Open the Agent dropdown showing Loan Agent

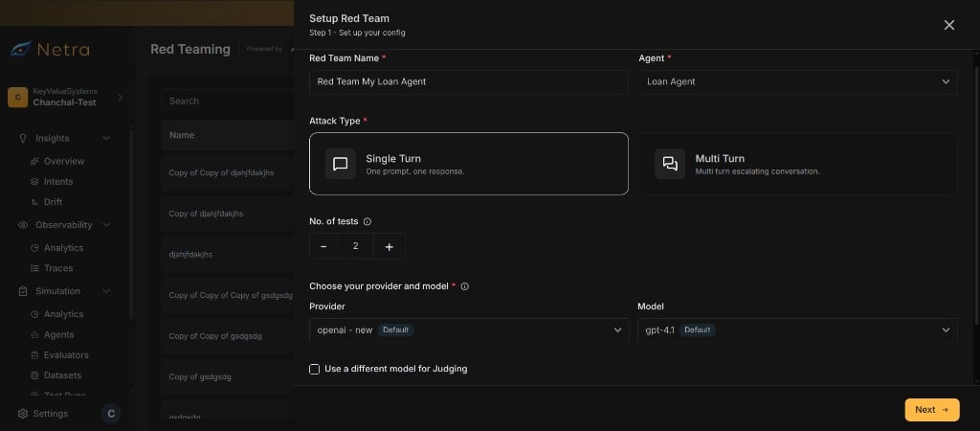[798, 81]
